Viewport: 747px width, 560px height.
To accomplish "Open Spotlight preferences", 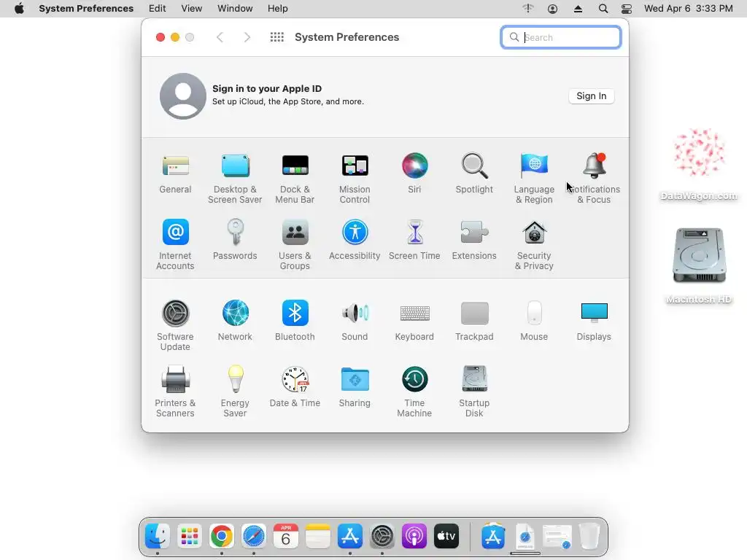I will pyautogui.click(x=474, y=174).
